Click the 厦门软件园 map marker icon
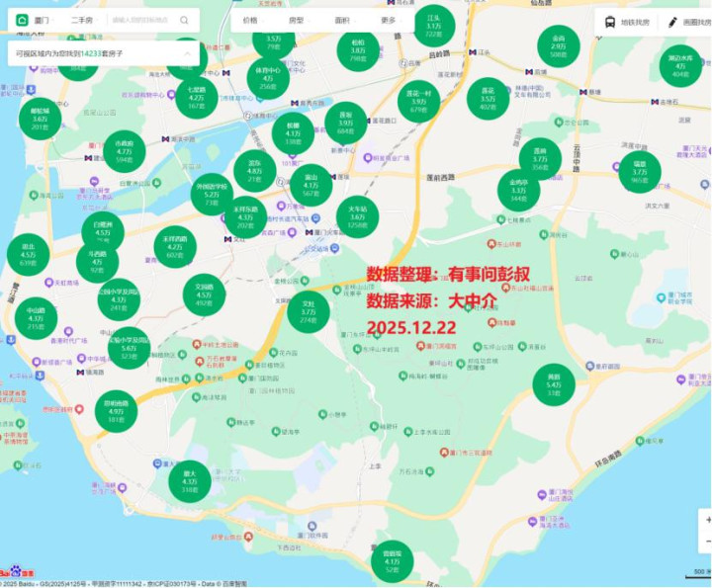The width and height of the screenshot is (712, 588). point(311,527)
